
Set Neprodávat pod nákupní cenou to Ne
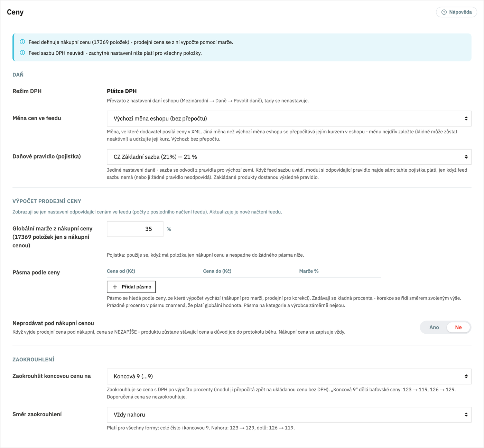coord(458,327)
